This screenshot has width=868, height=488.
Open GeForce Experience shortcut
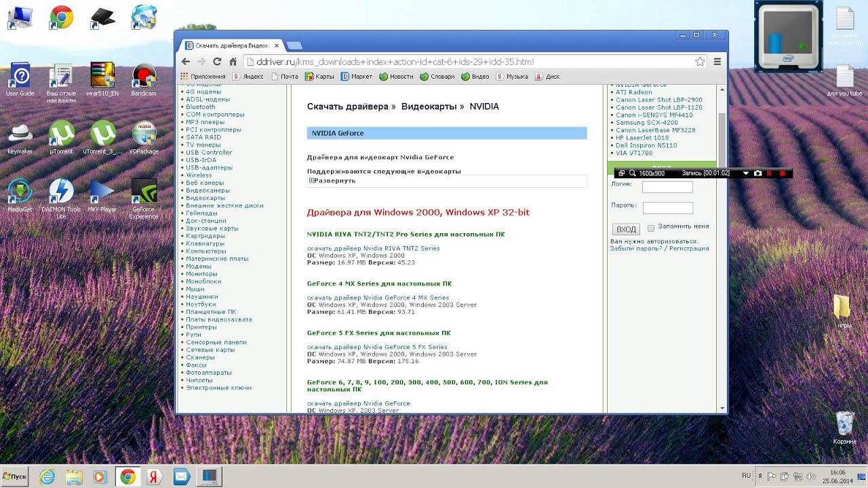(144, 199)
